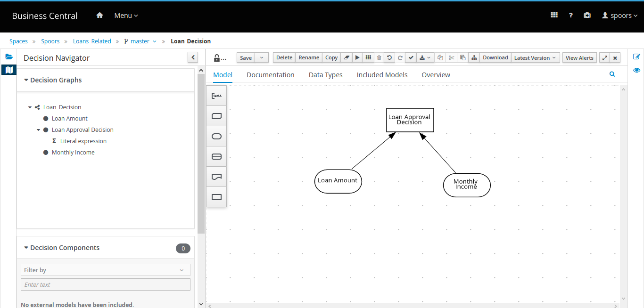Open the Filter by combo box
Viewport: 644px width, 308px height.
pyautogui.click(x=106, y=270)
